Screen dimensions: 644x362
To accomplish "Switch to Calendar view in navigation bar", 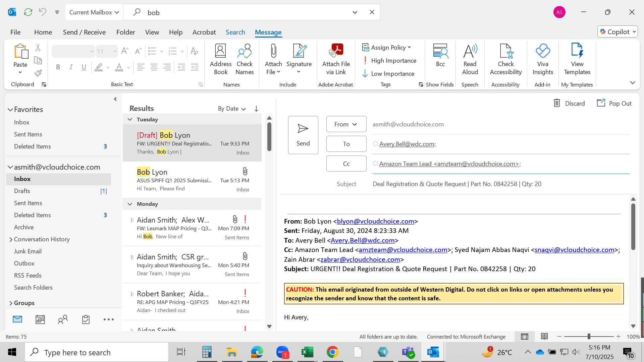I will 40,319.
